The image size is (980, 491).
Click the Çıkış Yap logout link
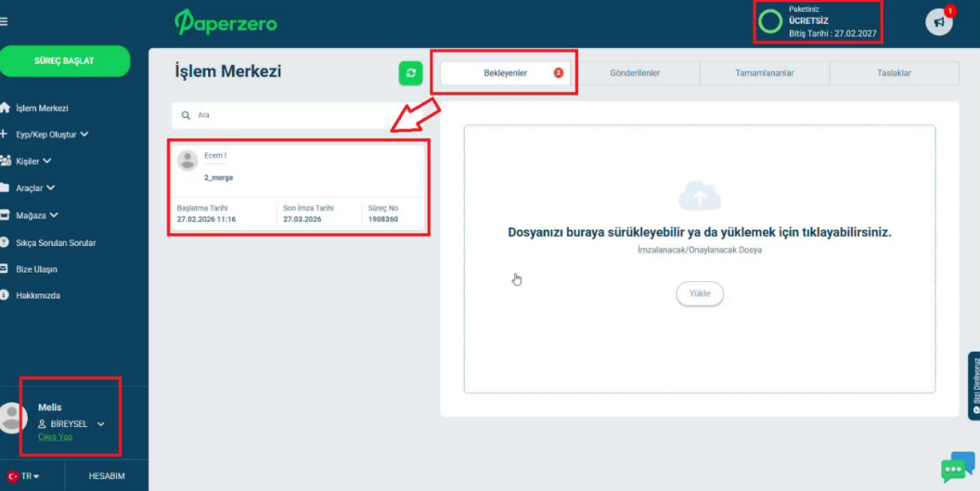point(55,436)
